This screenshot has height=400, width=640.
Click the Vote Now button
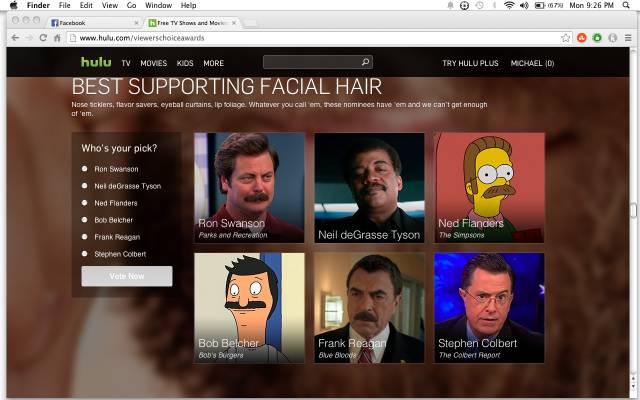pyautogui.click(x=127, y=276)
